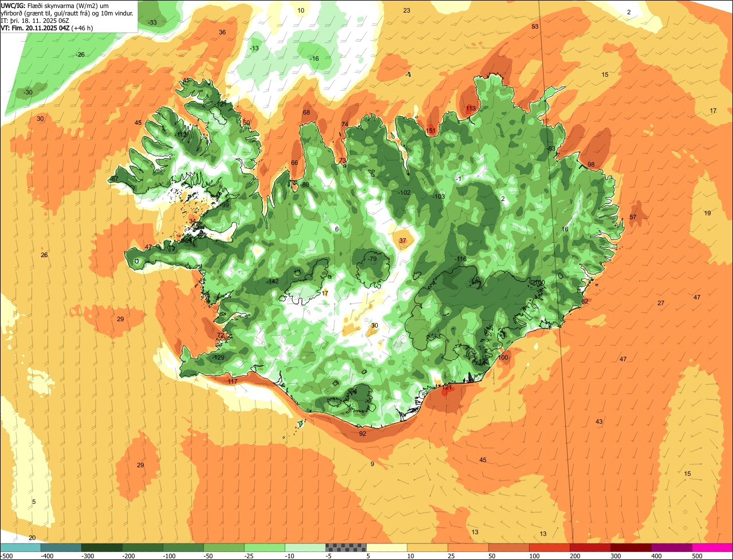Click the '23' value along the top edge

coord(407,10)
